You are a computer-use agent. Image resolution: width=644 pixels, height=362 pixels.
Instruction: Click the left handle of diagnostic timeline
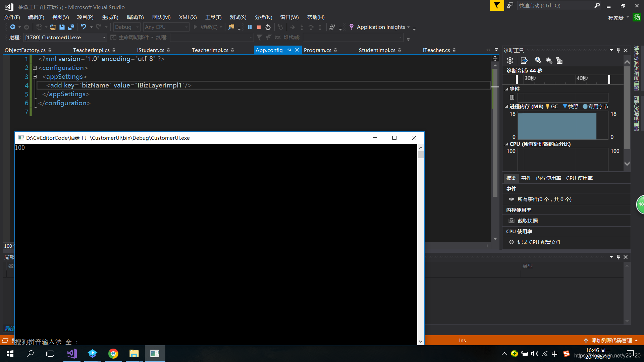(x=517, y=79)
